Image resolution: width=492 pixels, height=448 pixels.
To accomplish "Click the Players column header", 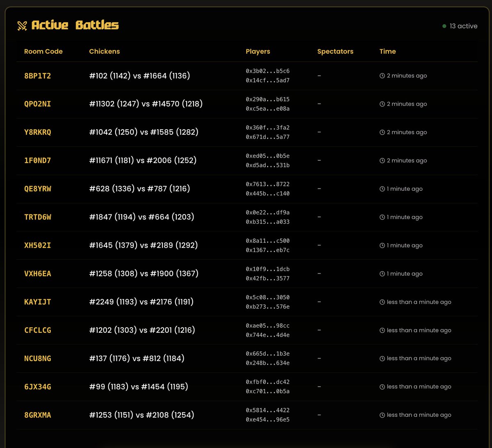I will coord(258,52).
